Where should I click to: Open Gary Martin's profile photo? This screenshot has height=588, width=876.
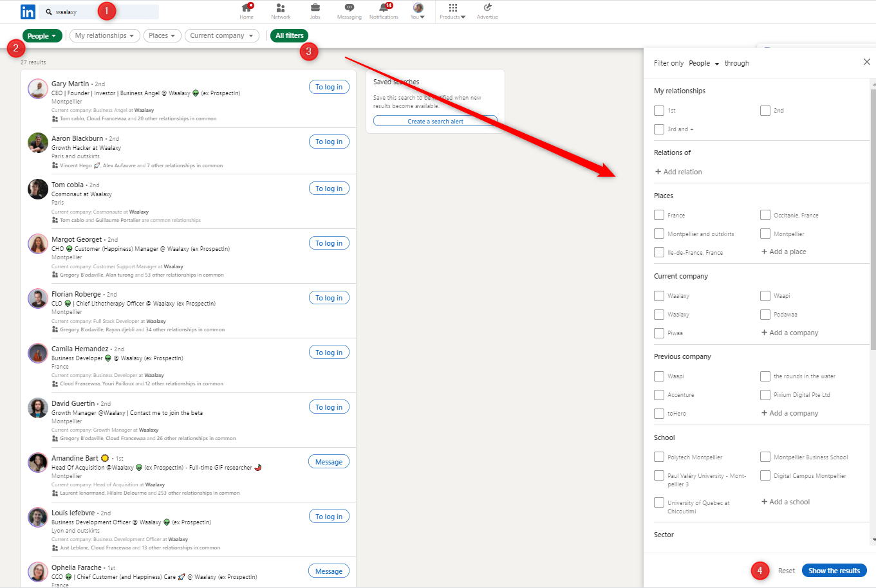point(38,88)
